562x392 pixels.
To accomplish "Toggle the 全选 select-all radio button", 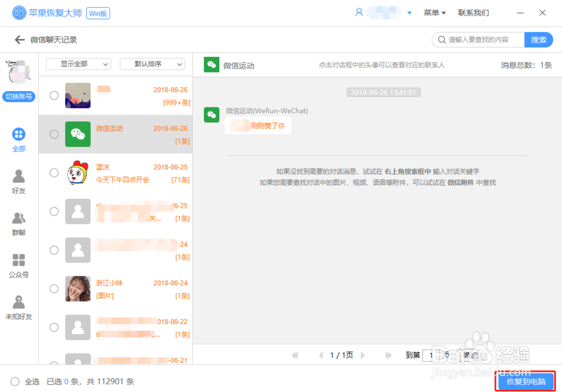I will tap(15, 381).
